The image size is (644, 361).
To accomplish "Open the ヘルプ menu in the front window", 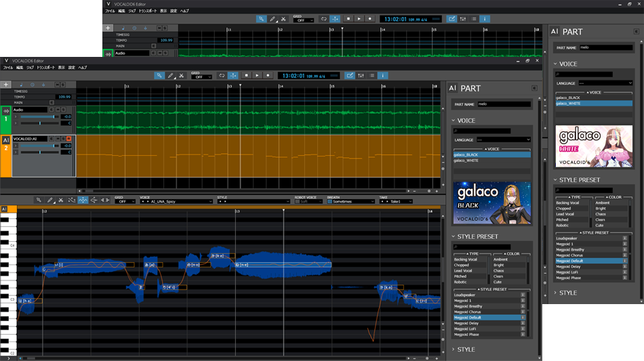I will pos(83,68).
